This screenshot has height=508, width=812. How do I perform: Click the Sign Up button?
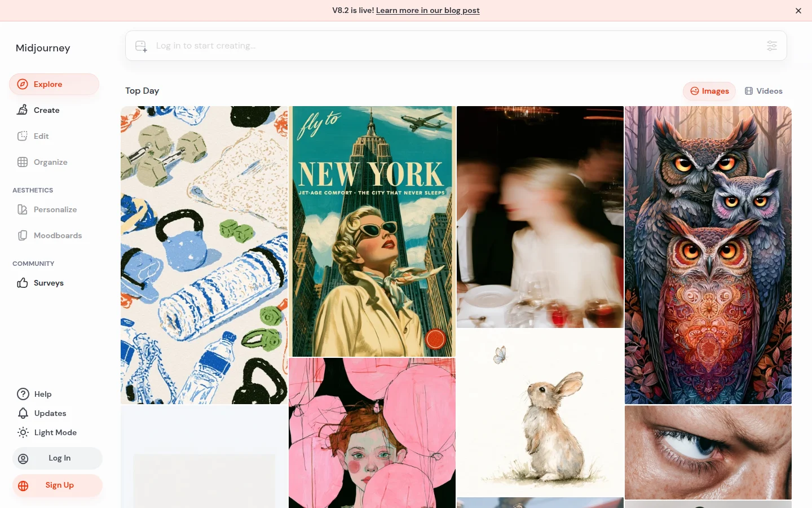pos(58,485)
